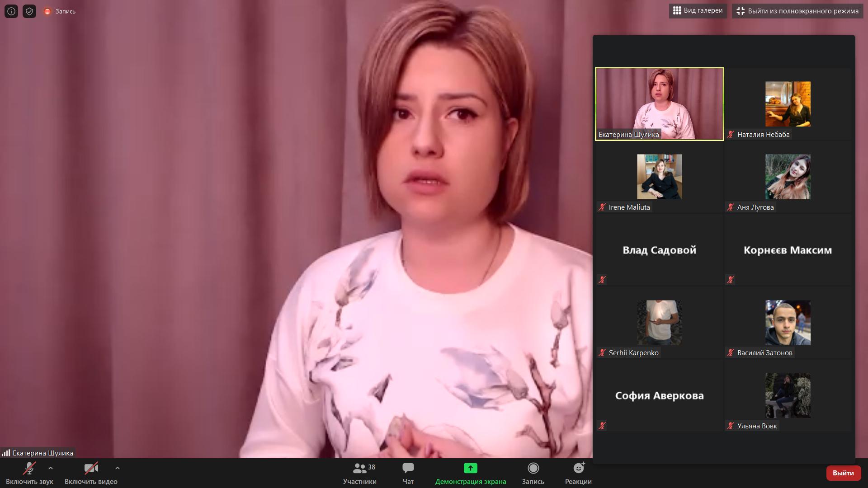The image size is (868, 488).
Task: Click participant count 38
Action: 372,467
